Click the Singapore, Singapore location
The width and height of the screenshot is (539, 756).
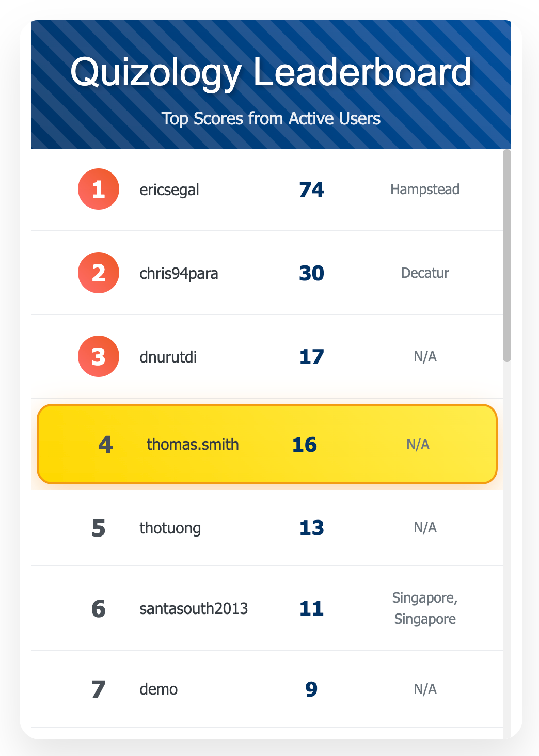click(425, 608)
